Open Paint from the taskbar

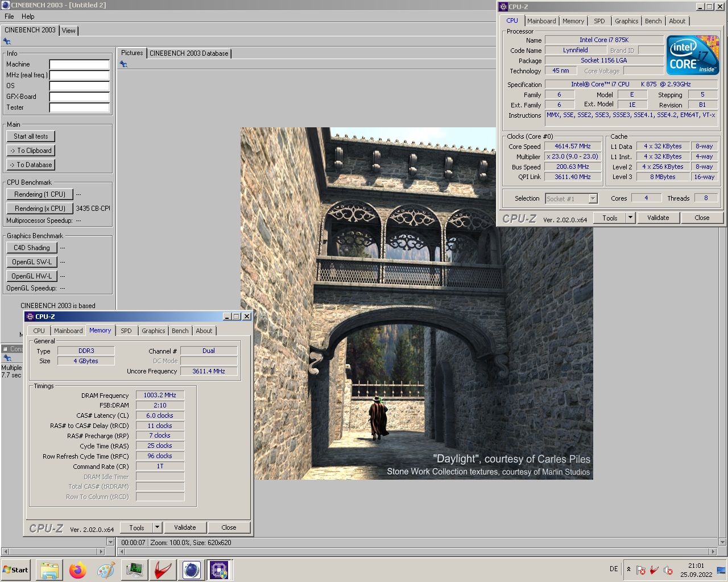tap(106, 570)
